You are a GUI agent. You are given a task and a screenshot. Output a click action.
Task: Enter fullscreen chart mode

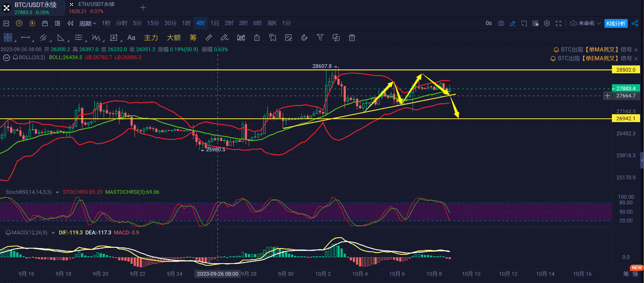(x=558, y=23)
